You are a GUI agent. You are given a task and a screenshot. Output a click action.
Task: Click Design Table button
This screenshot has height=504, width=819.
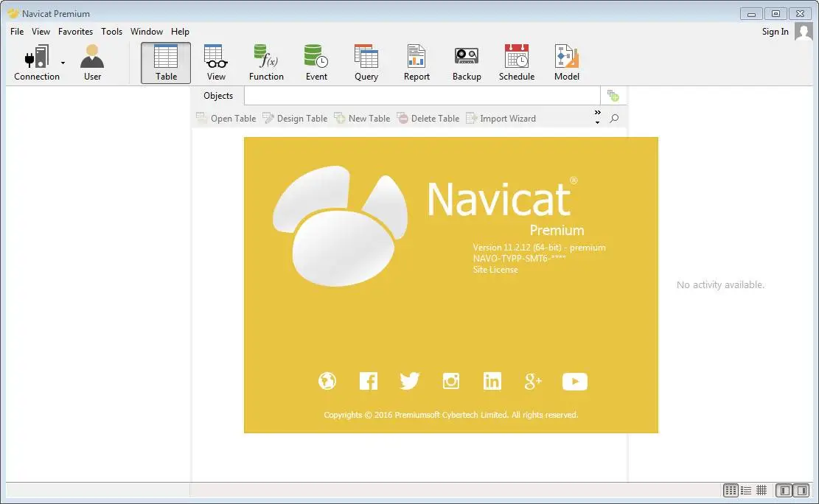tap(295, 119)
